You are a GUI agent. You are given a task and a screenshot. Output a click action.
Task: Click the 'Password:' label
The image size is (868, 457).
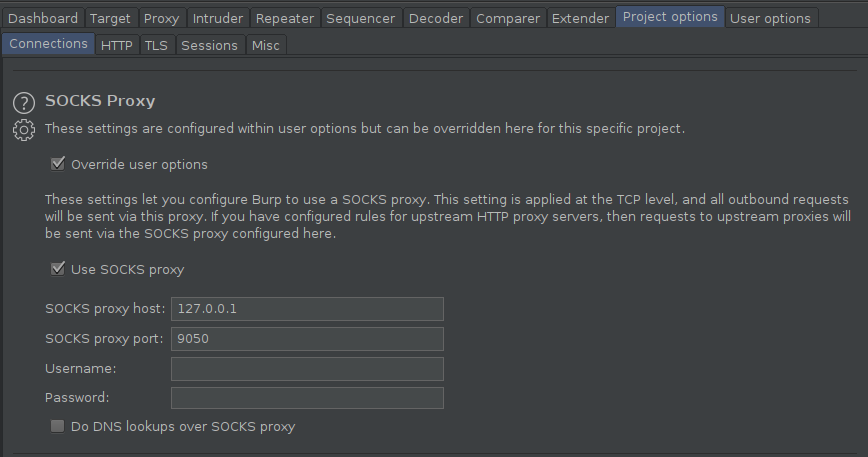click(x=77, y=398)
